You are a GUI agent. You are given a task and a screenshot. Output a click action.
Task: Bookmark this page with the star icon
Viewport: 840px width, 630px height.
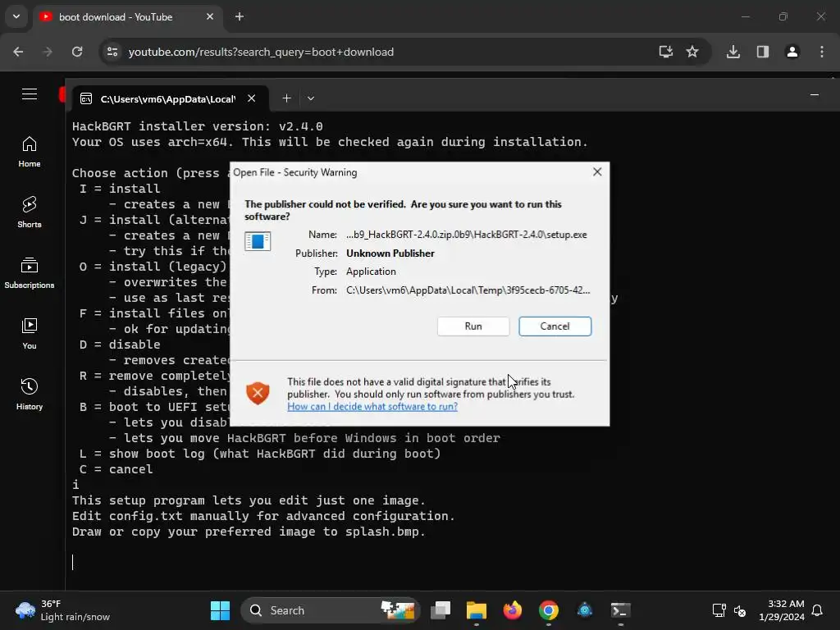click(692, 52)
